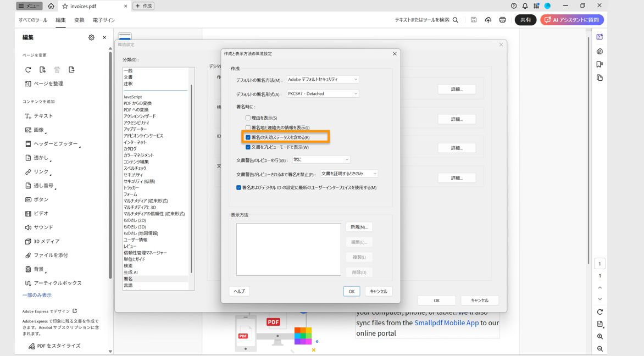Zoom in with the magnifier icon on right sidebar
644x356 pixels.
(599, 336)
